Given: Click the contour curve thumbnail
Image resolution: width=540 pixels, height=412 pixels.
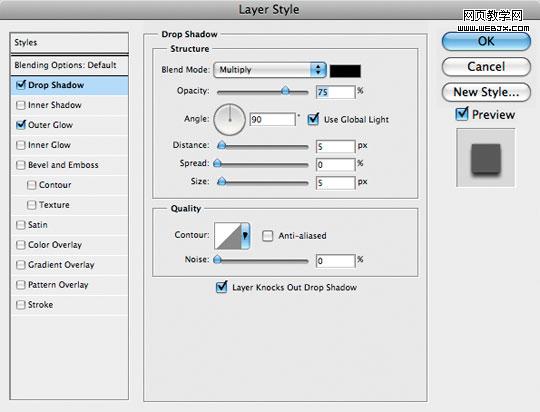Looking at the screenshot, I should 228,236.
